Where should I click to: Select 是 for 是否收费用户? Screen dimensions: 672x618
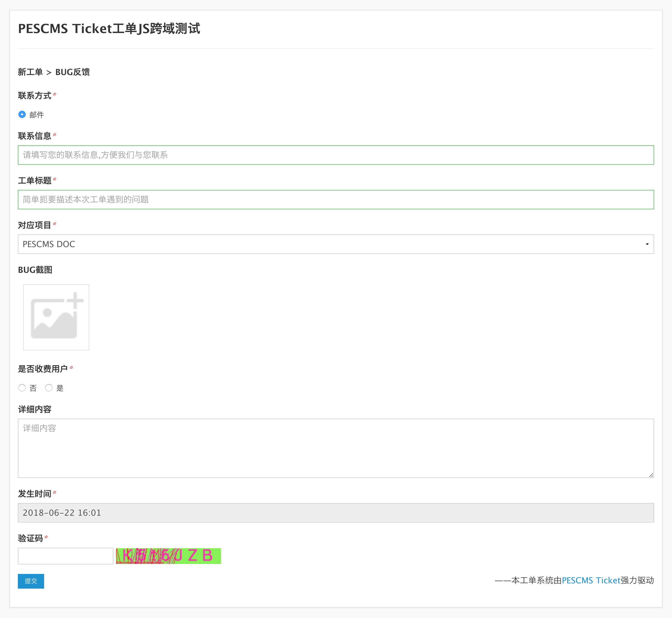[49, 388]
